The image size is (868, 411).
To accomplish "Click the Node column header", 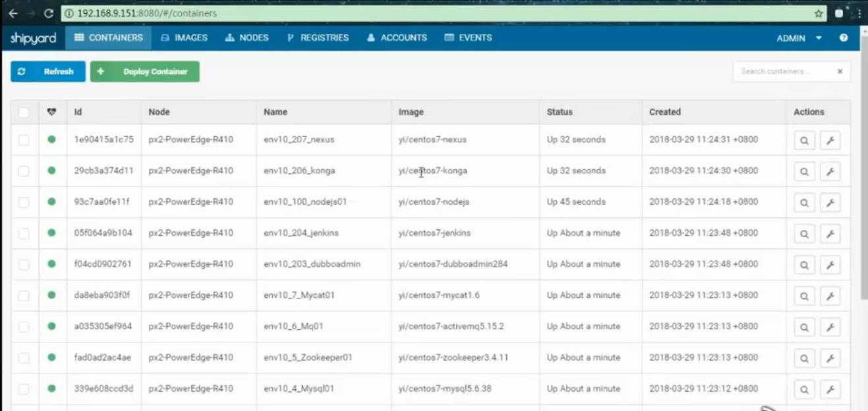I will 159,112.
